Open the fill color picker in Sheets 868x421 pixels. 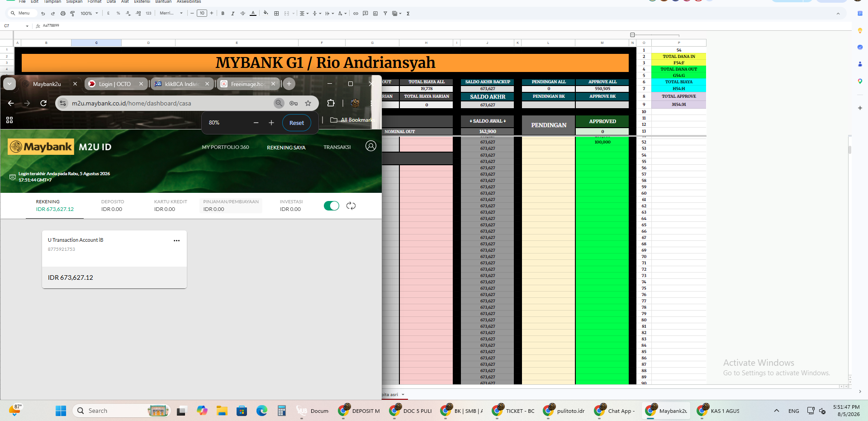(266, 14)
